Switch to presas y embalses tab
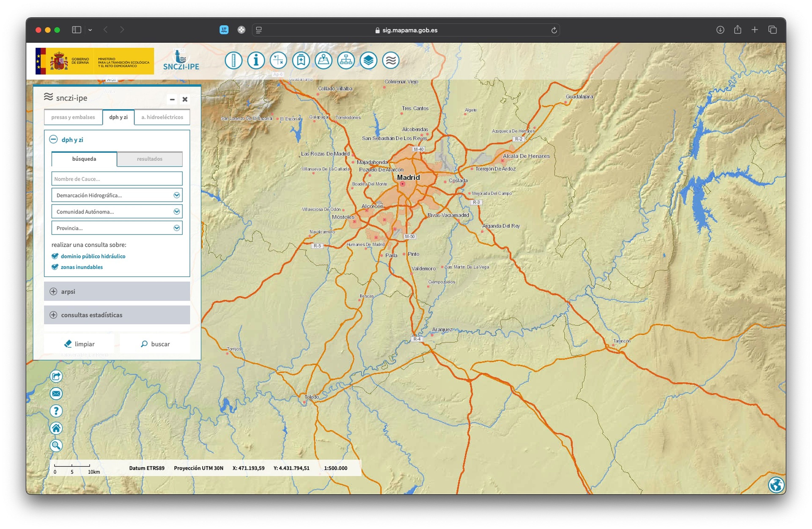Viewport: 812px width, 529px height. [73, 117]
